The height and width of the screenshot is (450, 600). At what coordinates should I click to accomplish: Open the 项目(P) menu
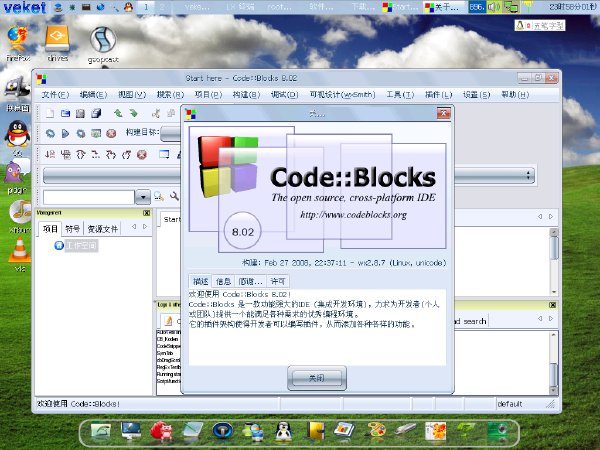[x=209, y=95]
